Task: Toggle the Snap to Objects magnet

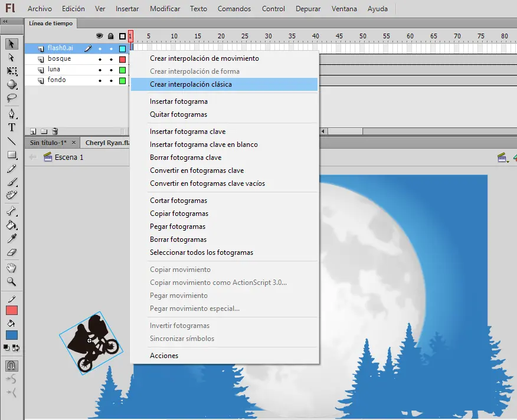Action: point(12,366)
